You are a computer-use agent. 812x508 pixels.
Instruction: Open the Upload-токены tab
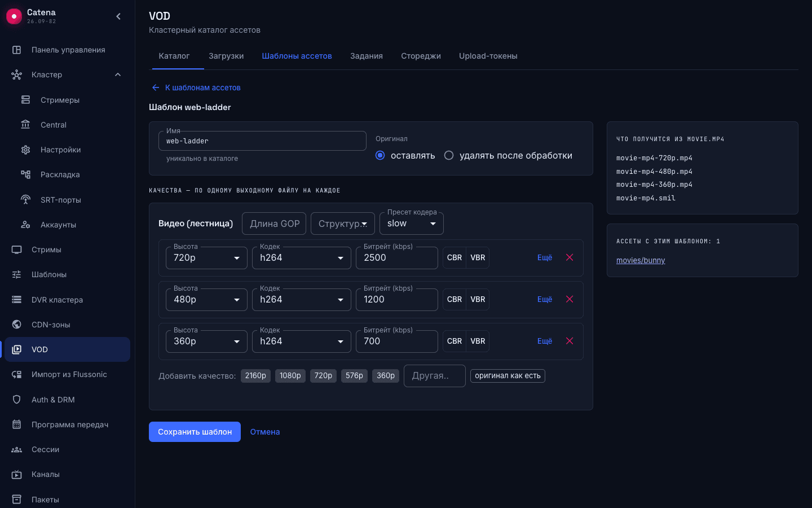pos(488,56)
